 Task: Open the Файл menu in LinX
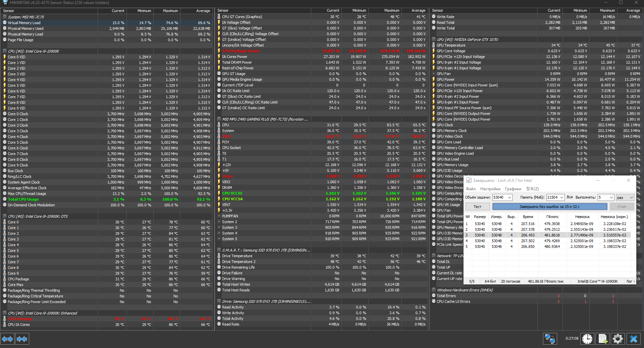coord(471,189)
